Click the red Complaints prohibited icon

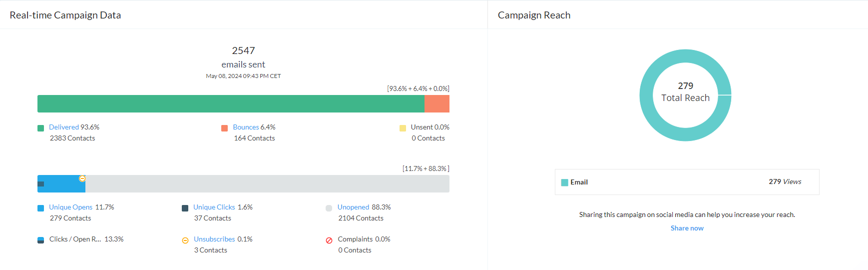329,240
